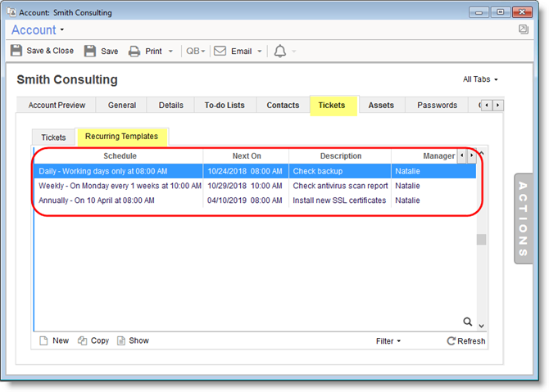Viewport: 549px width, 392px height.
Task: Click the Print printer icon
Action: pos(134,51)
